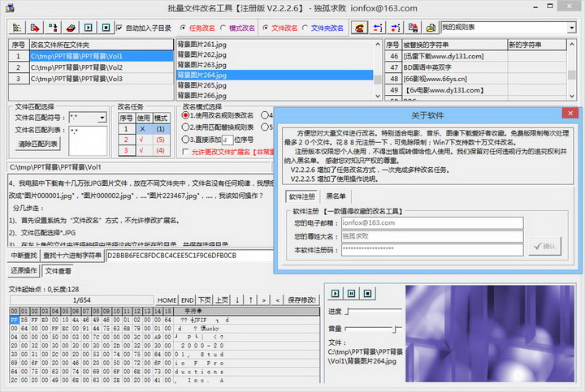Open the 文件名匹配符号 combo box
This screenshot has height=392, width=585.
click(x=102, y=118)
